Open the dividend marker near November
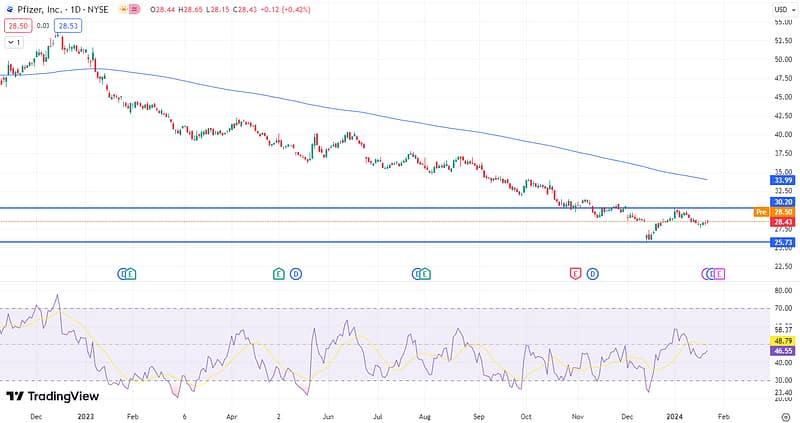Image resolution: width=800 pixels, height=423 pixels. coord(593,273)
